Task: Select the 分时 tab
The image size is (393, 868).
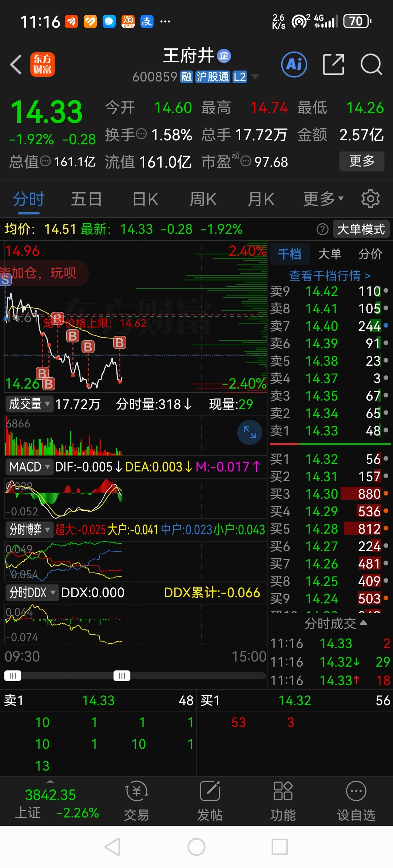Action: coord(29,198)
